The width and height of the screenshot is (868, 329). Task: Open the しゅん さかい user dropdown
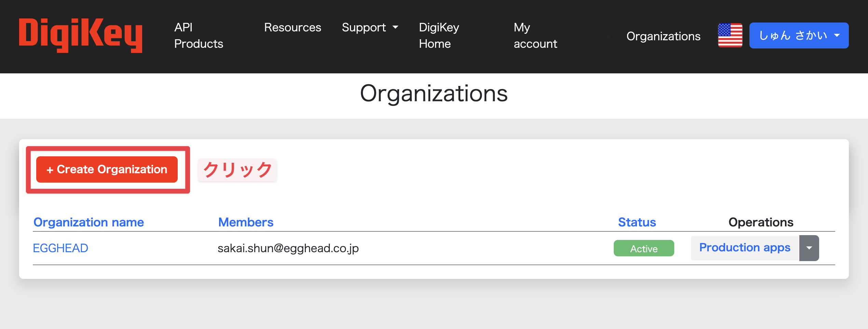click(x=799, y=35)
